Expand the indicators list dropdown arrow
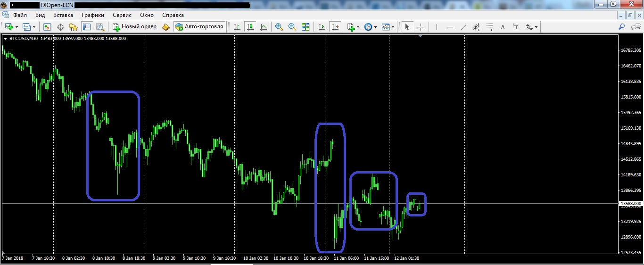644x265 pixels. [x=358, y=27]
